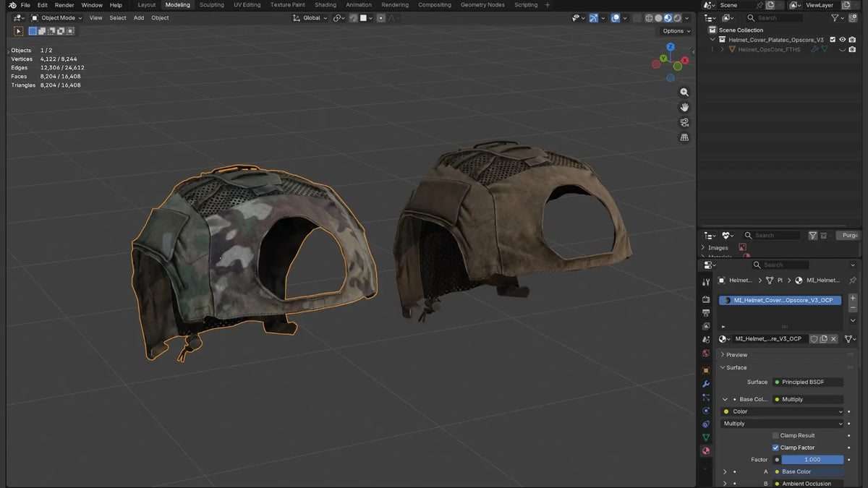Click the orientation gizmo blue Z axis
Screen dimensions: 868x488
(x=671, y=46)
